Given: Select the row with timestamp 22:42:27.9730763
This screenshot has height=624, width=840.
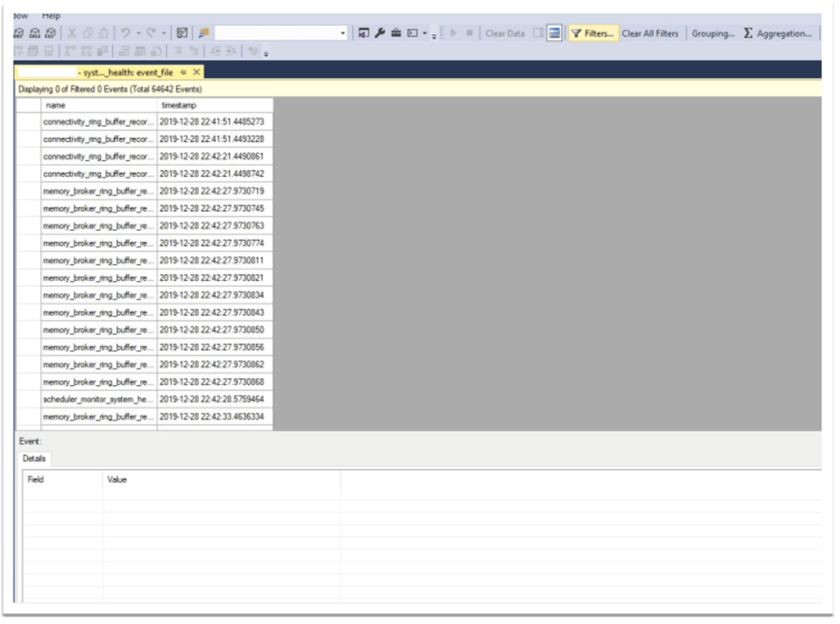Looking at the screenshot, I should [x=145, y=226].
